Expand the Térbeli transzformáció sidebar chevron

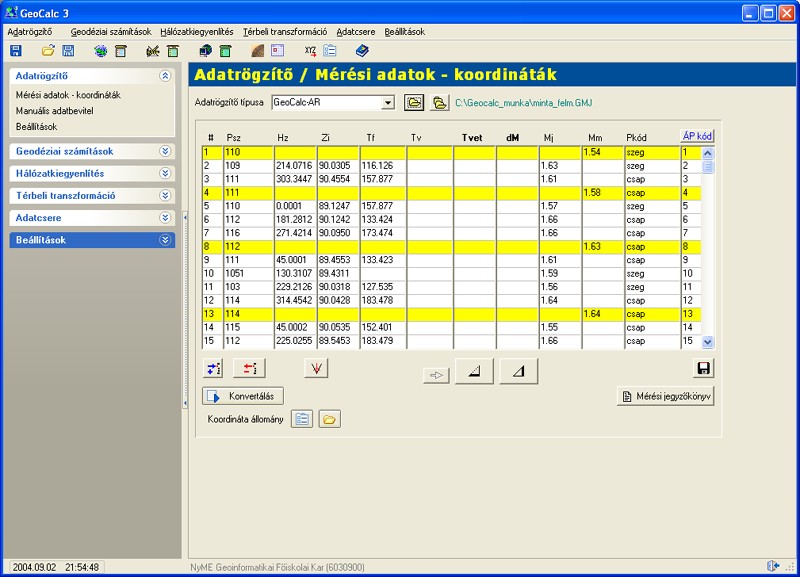[x=165, y=195]
